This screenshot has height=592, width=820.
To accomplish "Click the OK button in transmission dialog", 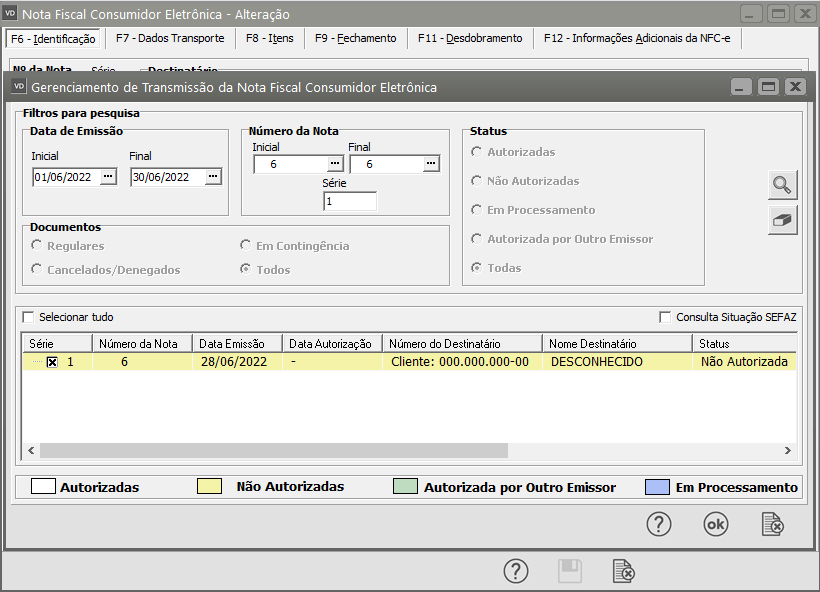I will click(x=716, y=524).
